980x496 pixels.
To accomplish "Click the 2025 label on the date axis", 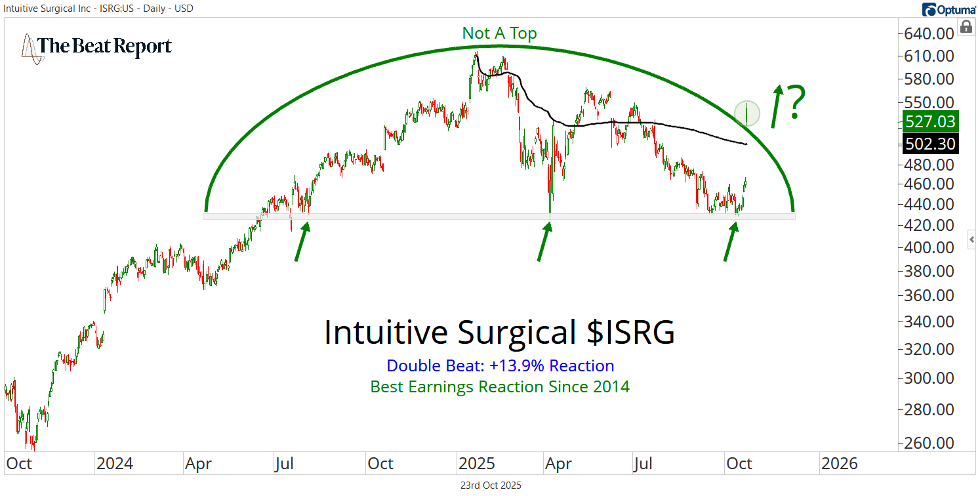I will (476, 463).
